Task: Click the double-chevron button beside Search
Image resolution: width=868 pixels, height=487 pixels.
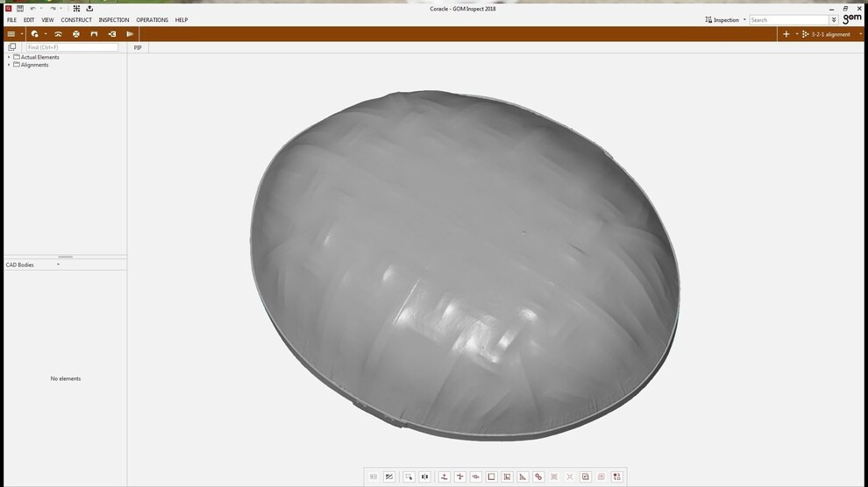Action: 834,20
